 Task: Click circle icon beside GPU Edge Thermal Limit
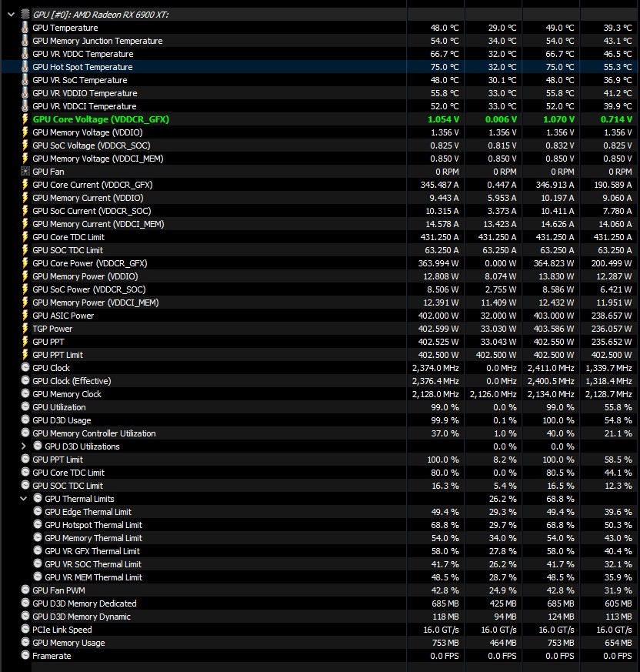38,511
